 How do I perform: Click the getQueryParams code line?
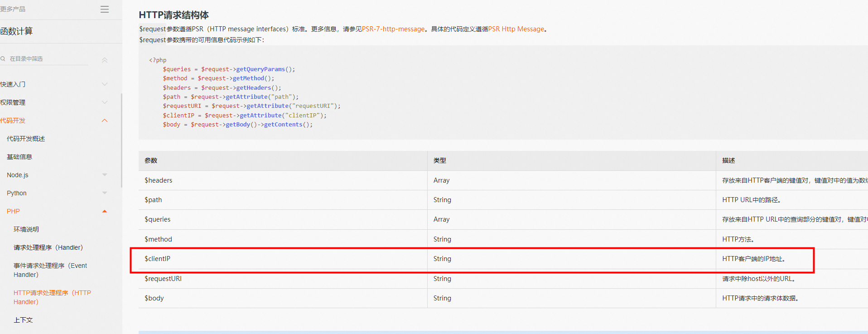click(229, 69)
